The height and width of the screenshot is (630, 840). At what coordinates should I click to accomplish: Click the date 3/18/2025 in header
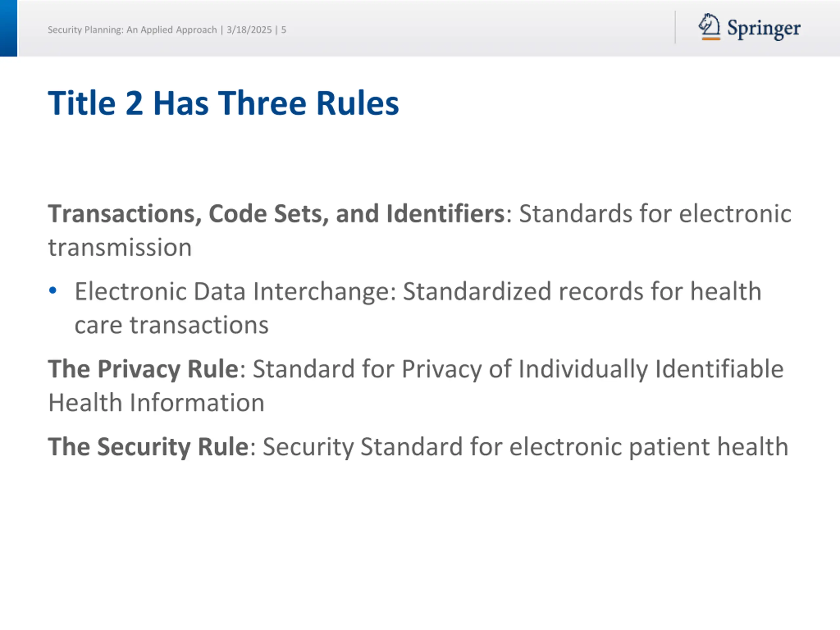point(249,30)
